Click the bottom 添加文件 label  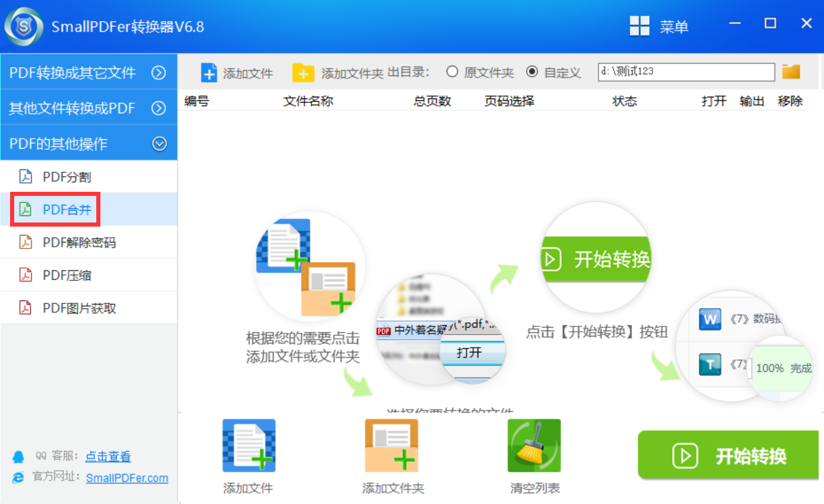[248, 488]
